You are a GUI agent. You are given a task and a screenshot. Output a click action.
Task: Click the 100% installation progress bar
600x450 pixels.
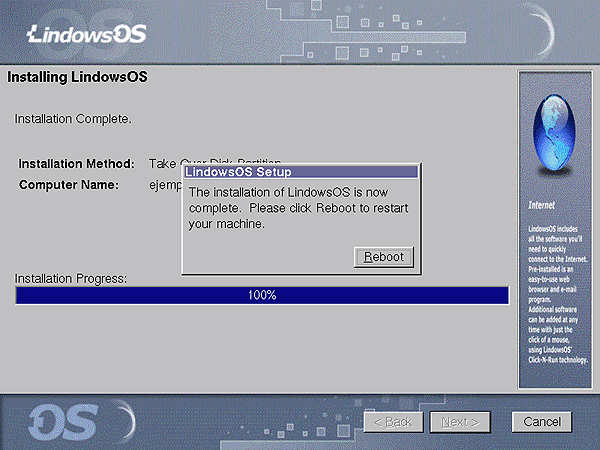(x=262, y=295)
